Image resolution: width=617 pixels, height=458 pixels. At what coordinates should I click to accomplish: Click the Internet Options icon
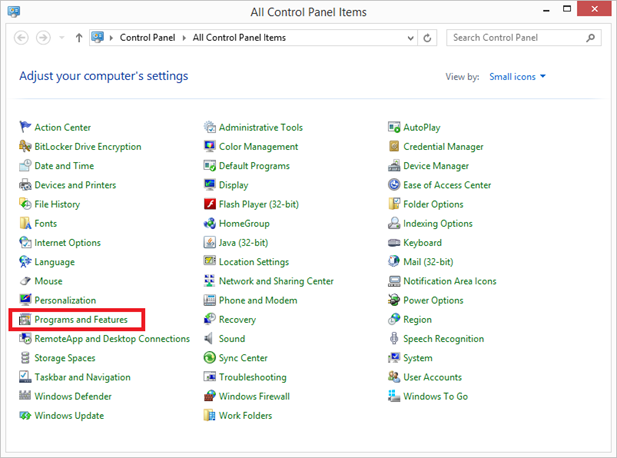coord(25,242)
